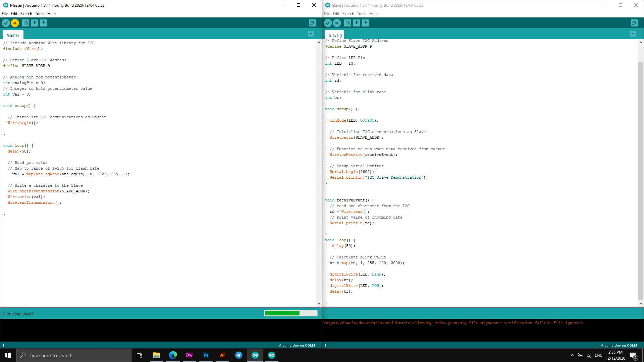Open Sketch menu in Master window
The image size is (644, 362).
pyautogui.click(x=26, y=14)
